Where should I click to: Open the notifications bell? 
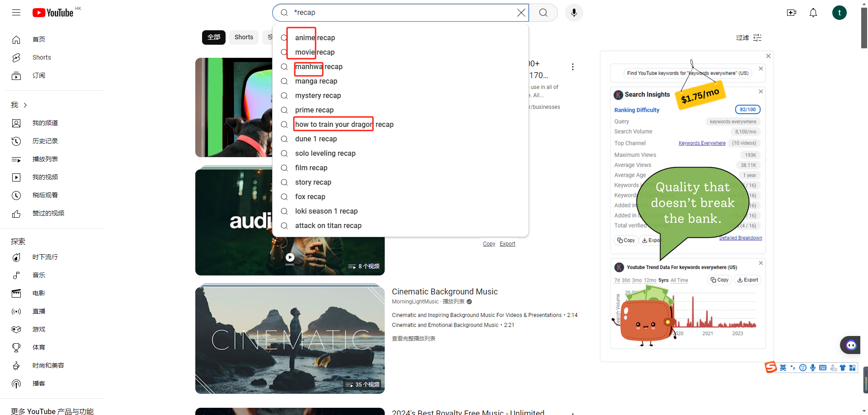click(x=813, y=13)
